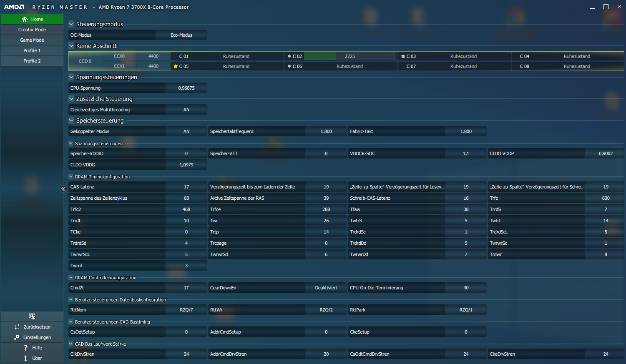
Task: Open Über about dialog
Action: pos(32,358)
